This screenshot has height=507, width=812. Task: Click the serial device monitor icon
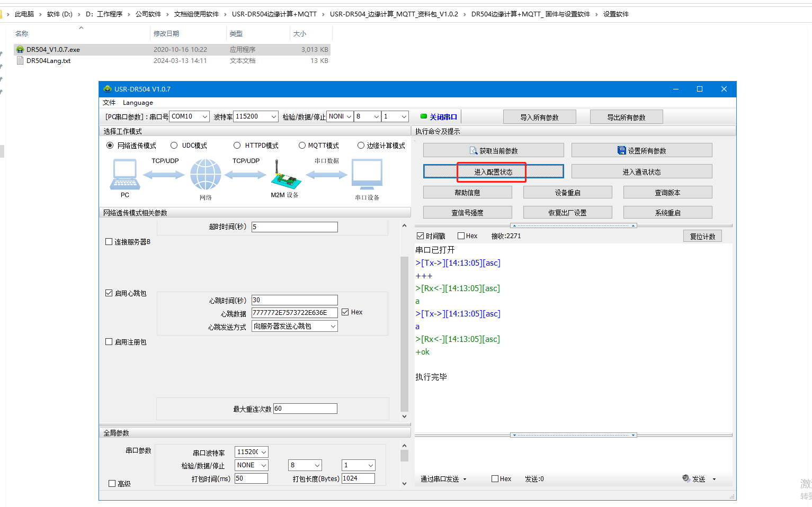(367, 175)
